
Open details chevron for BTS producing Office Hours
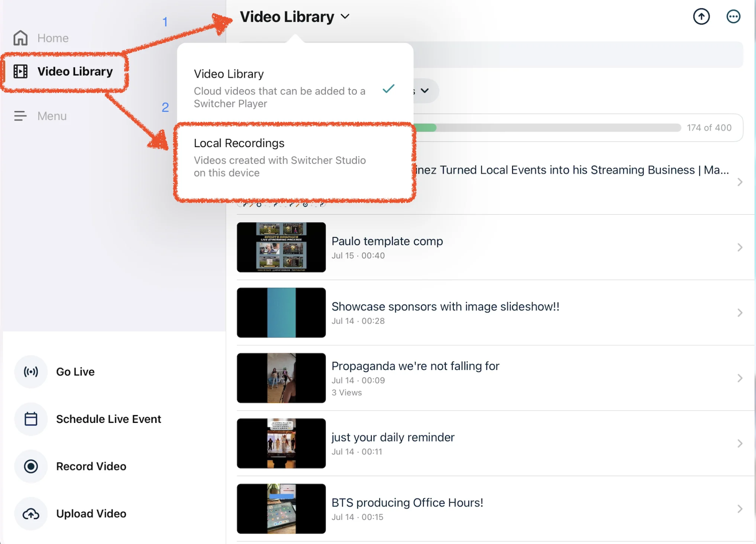click(740, 509)
